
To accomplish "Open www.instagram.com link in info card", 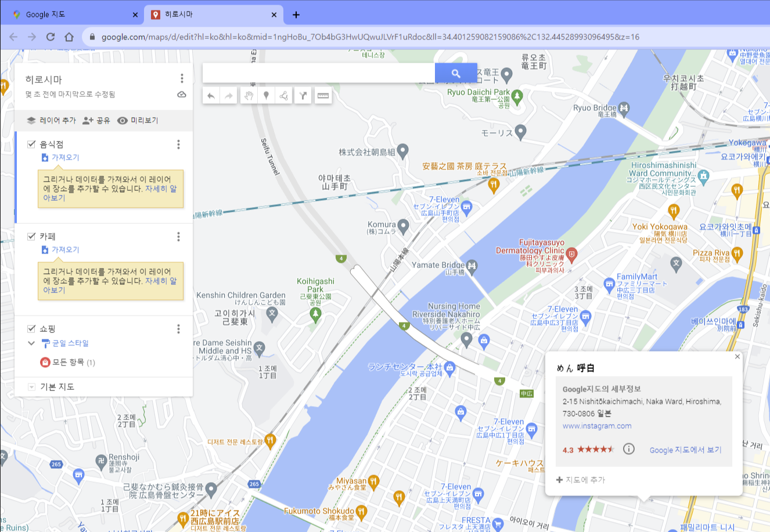I will (x=597, y=426).
